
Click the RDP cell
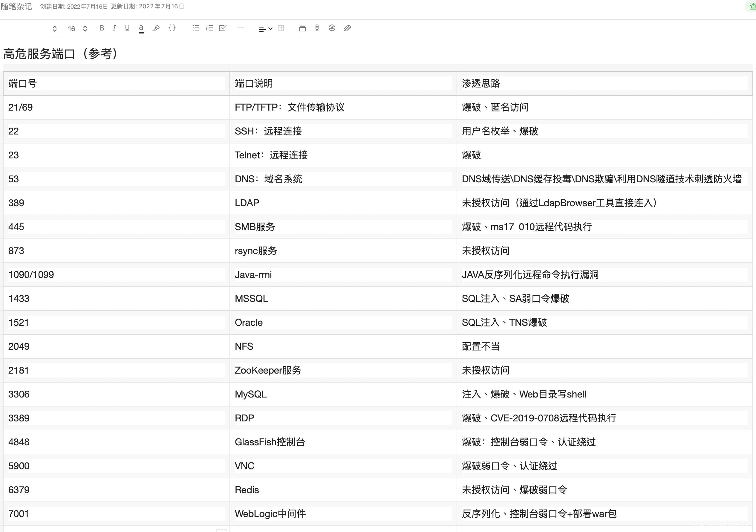pos(343,418)
